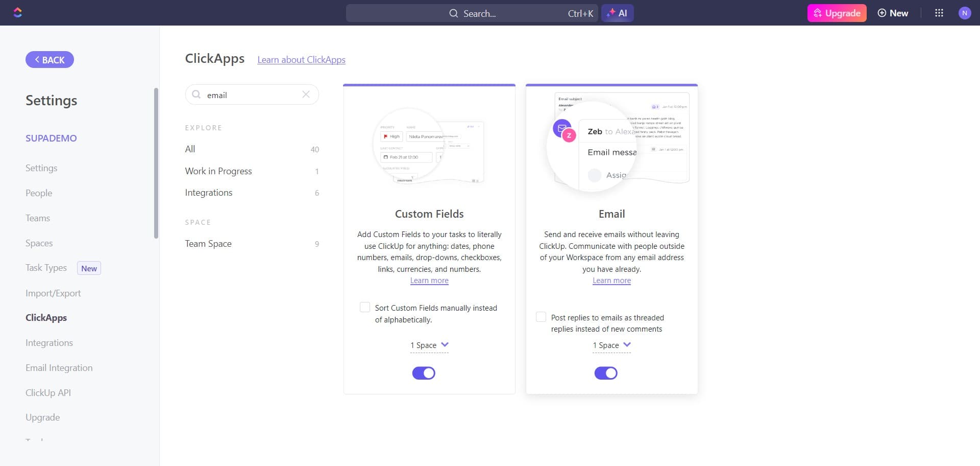Select 'People' in the Settings sidebar

pos(39,193)
